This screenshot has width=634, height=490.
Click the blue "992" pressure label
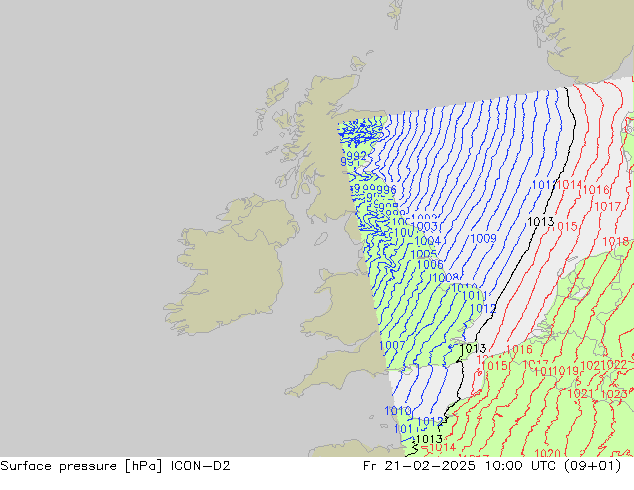[x=357, y=156]
